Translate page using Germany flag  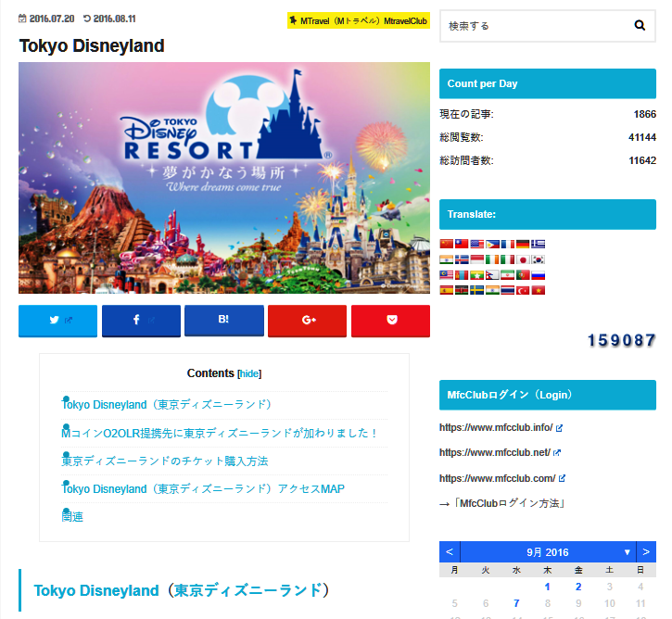(x=523, y=244)
